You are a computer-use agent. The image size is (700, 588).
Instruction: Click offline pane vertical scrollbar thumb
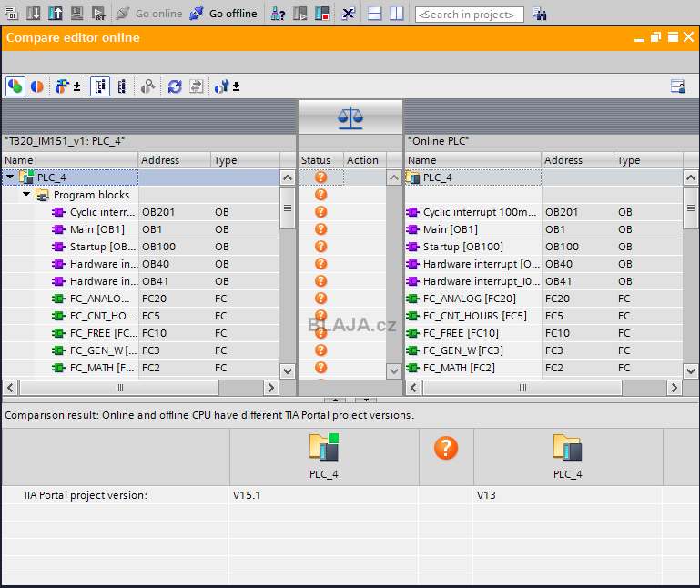click(288, 208)
